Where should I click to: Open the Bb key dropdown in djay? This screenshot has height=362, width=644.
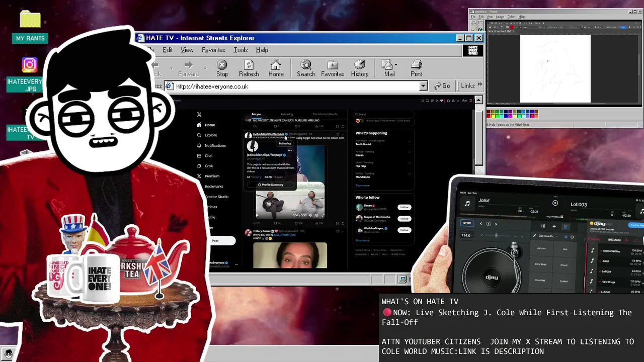[521, 211]
